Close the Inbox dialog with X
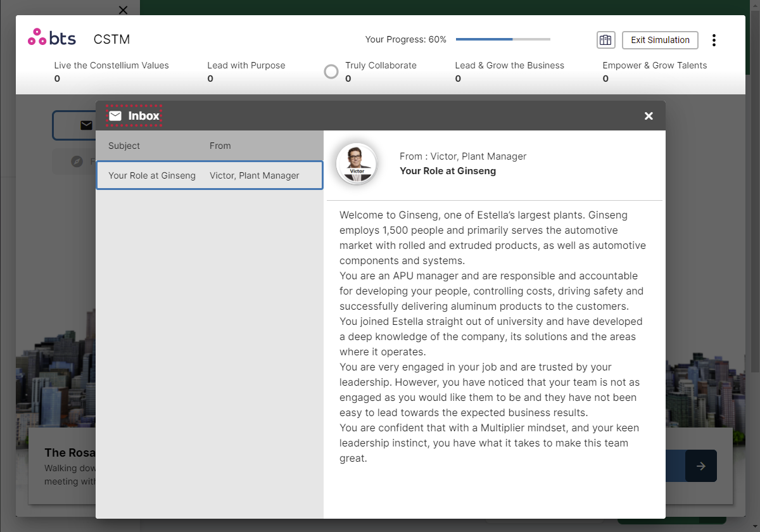This screenshot has width=760, height=532. coord(649,116)
